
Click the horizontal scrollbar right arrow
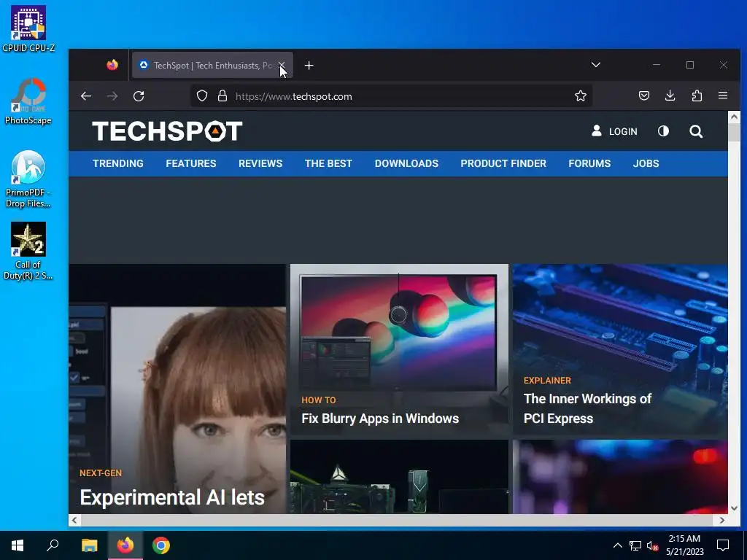tap(722, 521)
